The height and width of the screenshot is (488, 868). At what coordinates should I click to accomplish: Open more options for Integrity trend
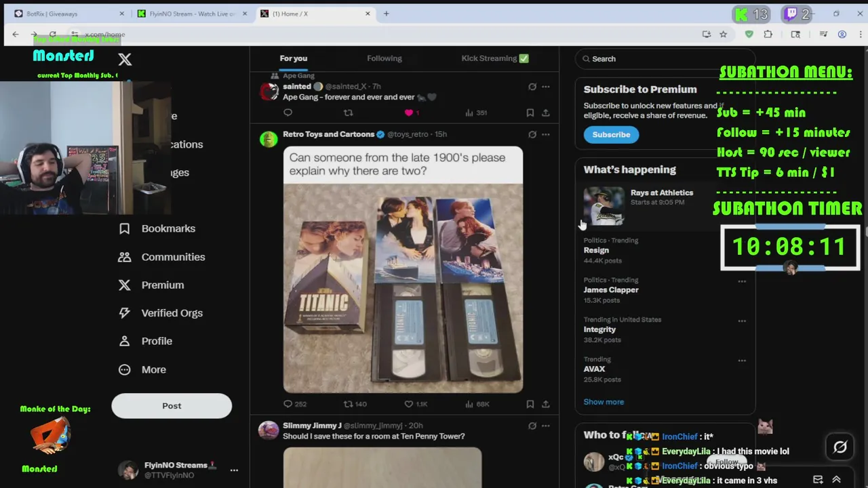click(742, 321)
